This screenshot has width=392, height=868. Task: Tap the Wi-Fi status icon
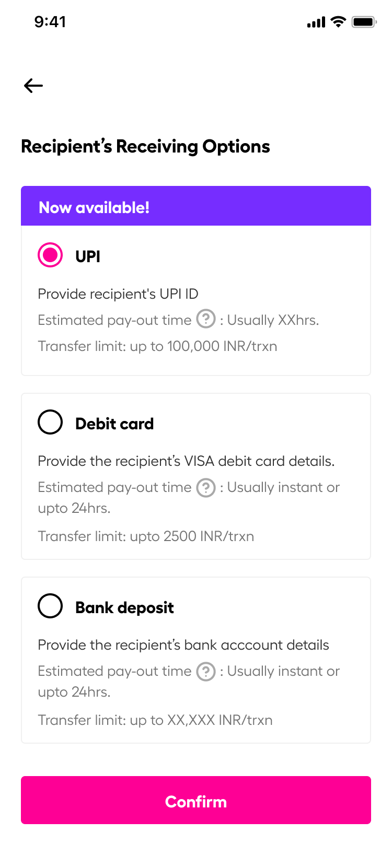[x=339, y=22]
